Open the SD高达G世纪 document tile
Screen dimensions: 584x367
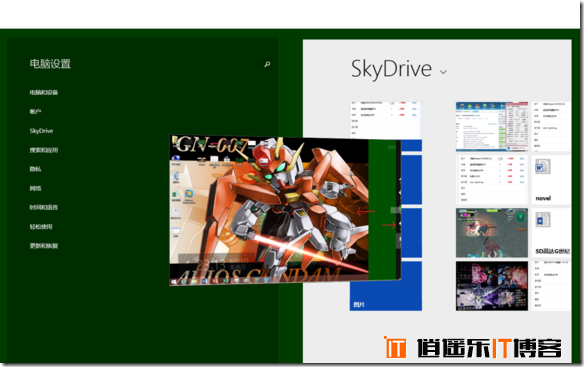(551, 233)
